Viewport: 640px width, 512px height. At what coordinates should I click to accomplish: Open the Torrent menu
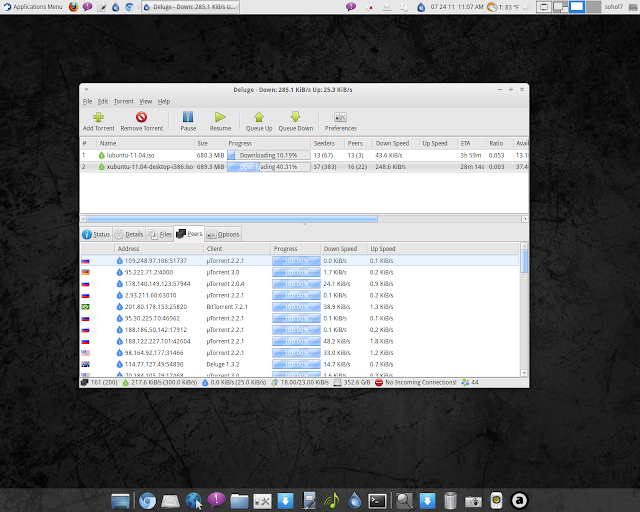(124, 101)
